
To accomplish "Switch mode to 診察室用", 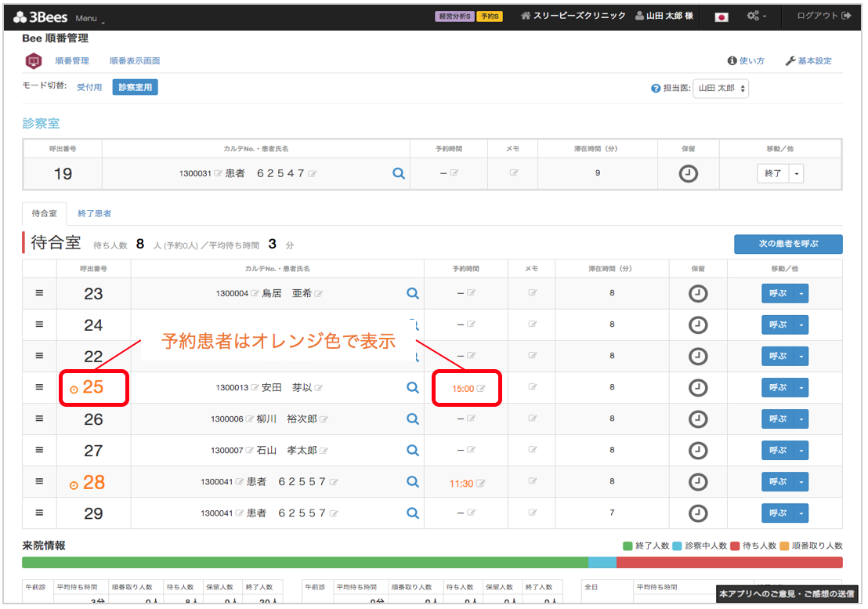I will click(x=135, y=87).
